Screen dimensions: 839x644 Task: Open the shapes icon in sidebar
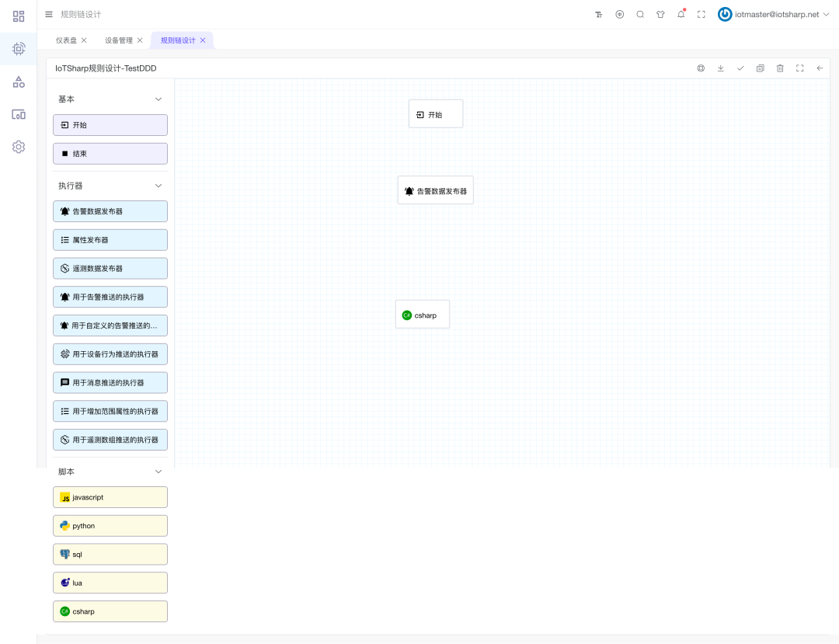[19, 82]
